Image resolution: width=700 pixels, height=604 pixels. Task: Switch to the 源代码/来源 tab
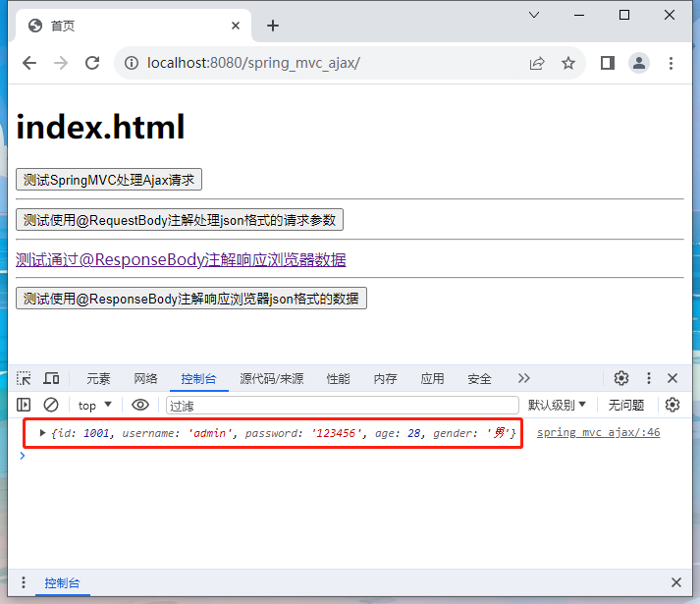click(x=271, y=379)
